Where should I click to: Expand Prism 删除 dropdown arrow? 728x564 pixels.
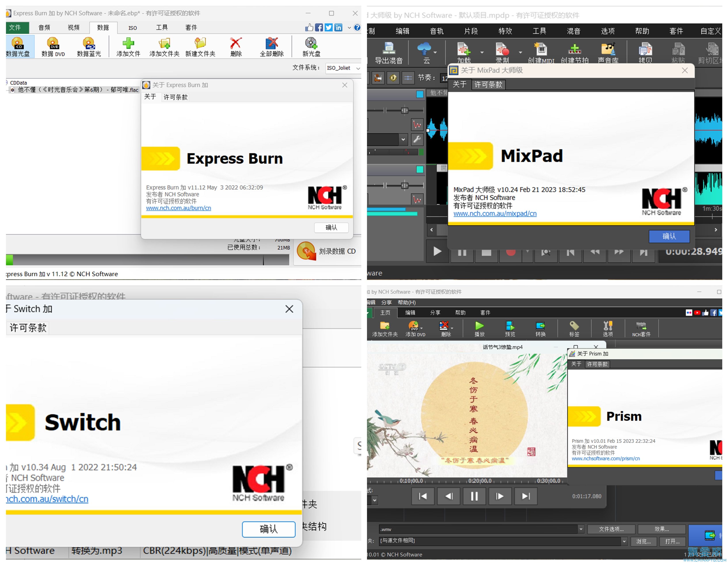(452, 328)
